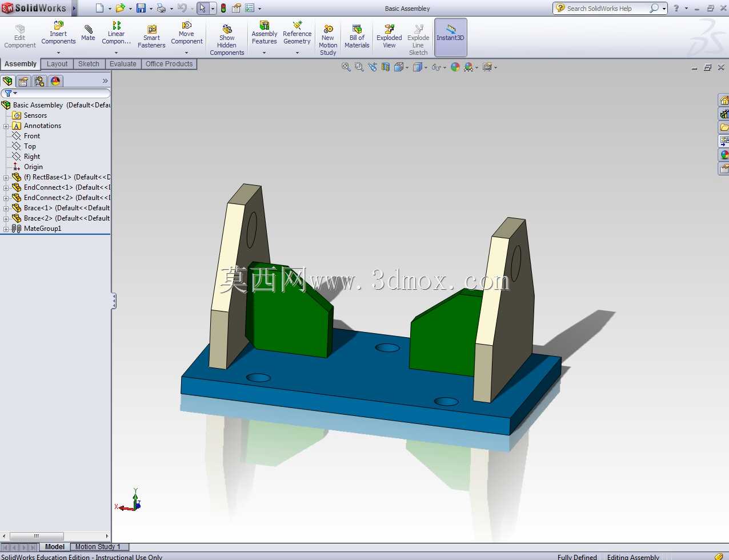Launch Smart Fasteners
The image size is (729, 560).
[x=151, y=37]
